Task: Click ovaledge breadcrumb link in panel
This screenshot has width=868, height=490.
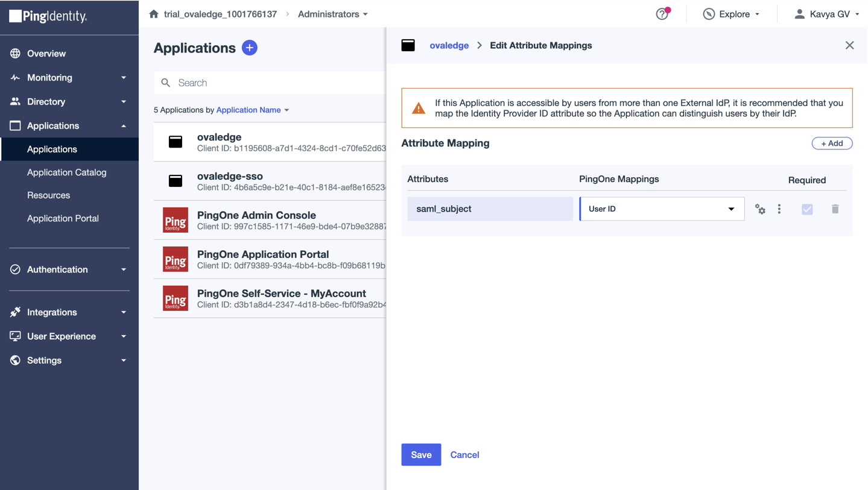Action: coord(449,45)
